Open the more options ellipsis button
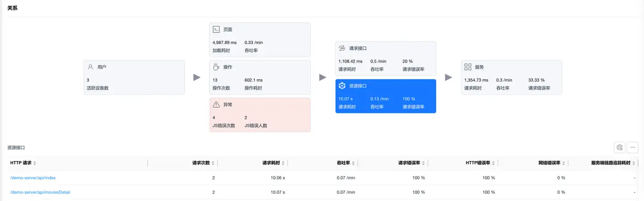This screenshot has height=201, width=644. [632, 147]
